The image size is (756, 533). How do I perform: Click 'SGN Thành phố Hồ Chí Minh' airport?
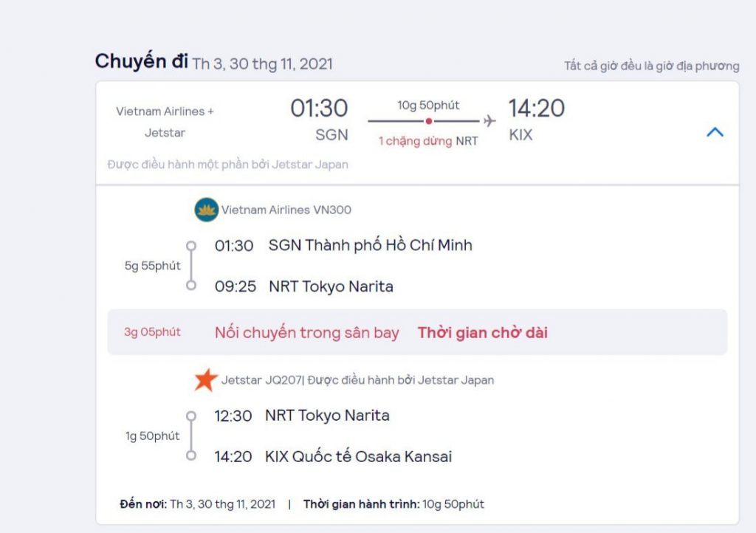point(370,245)
